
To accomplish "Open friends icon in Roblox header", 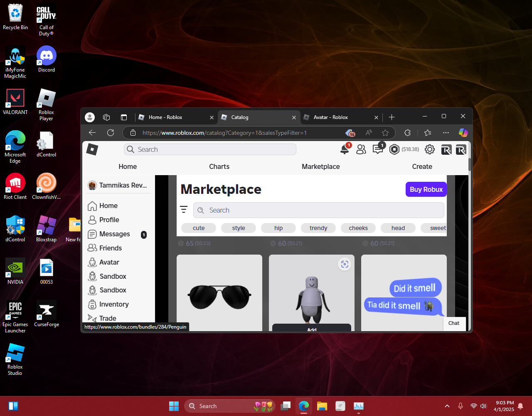I will pyautogui.click(x=361, y=149).
